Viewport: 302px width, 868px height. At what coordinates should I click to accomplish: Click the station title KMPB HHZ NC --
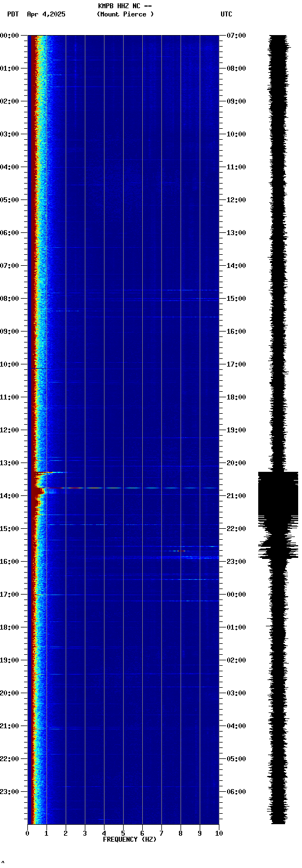[125, 6]
